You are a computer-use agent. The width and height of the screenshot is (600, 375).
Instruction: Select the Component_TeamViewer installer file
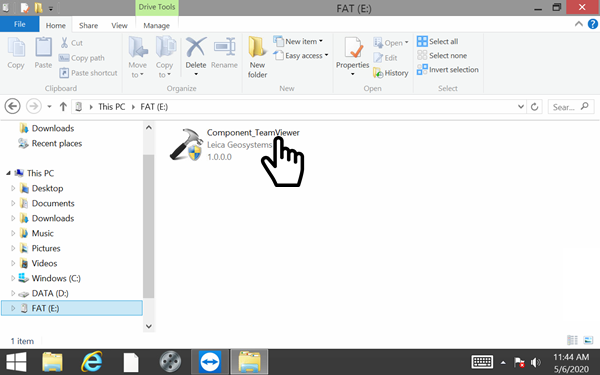pyautogui.click(x=235, y=144)
